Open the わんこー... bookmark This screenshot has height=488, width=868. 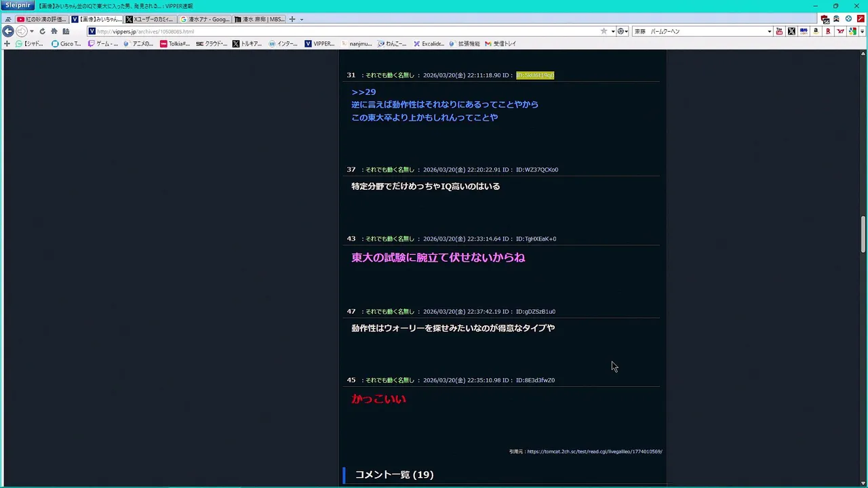[393, 43]
